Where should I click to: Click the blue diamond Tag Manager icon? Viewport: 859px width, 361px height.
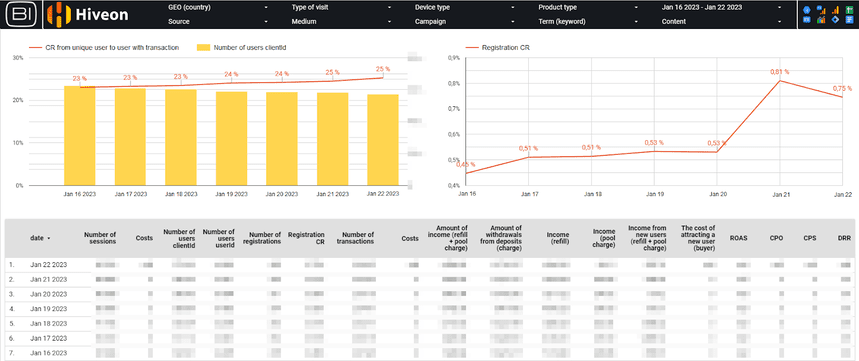835,19
